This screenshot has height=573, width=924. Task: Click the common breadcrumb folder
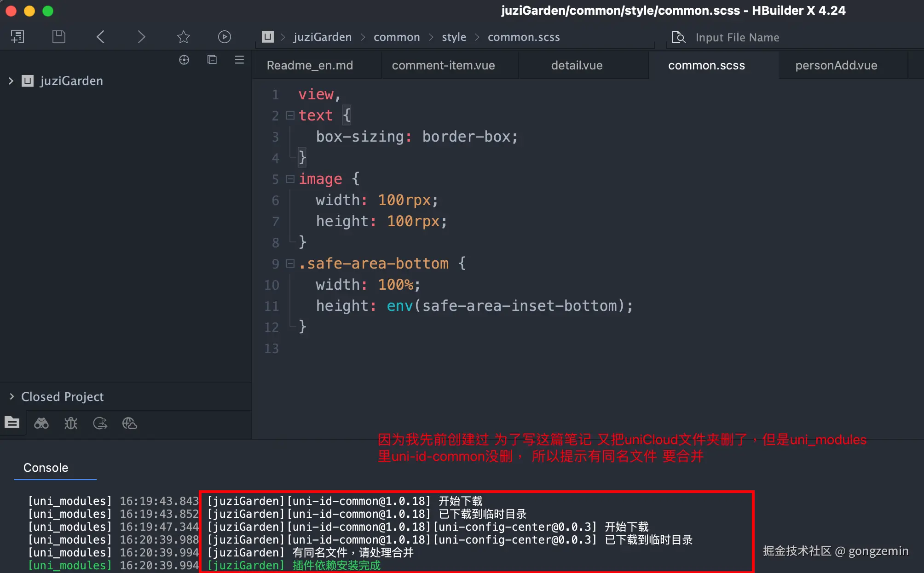[396, 37]
